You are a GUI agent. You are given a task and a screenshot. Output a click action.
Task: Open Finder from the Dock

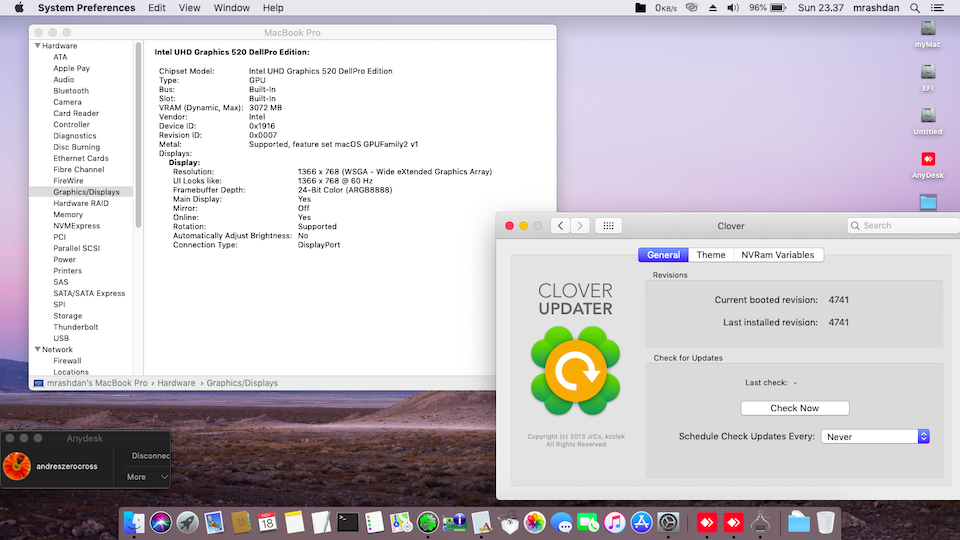click(x=134, y=522)
